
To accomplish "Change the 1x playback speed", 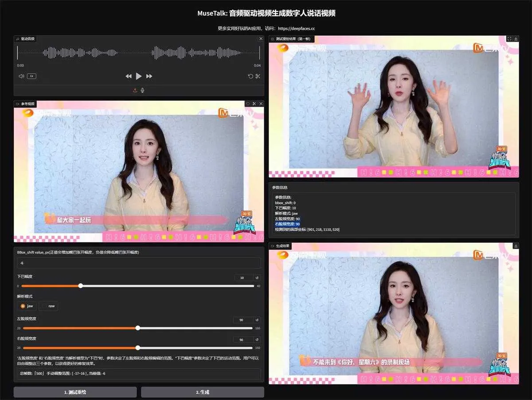I will point(31,76).
